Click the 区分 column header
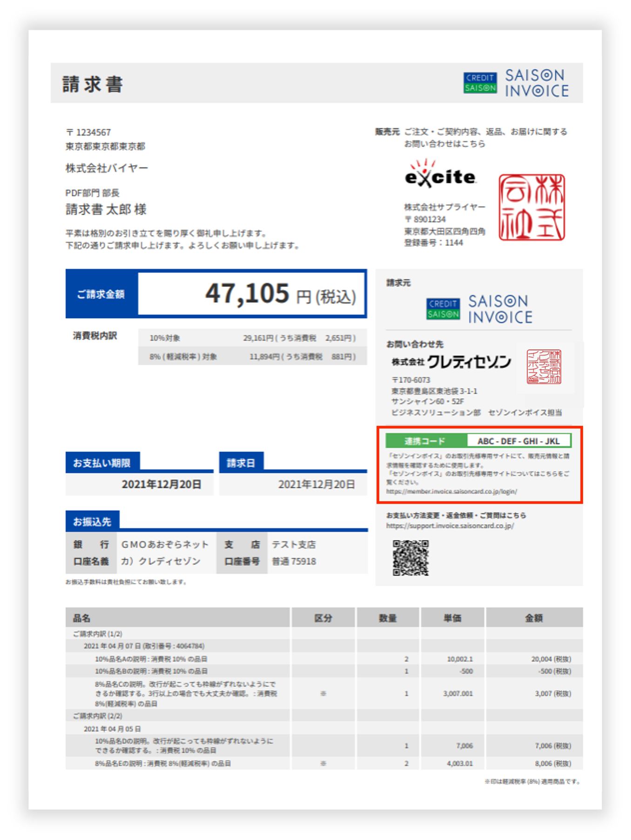Screen dimensions: 631x840 pyautogui.click(x=323, y=618)
